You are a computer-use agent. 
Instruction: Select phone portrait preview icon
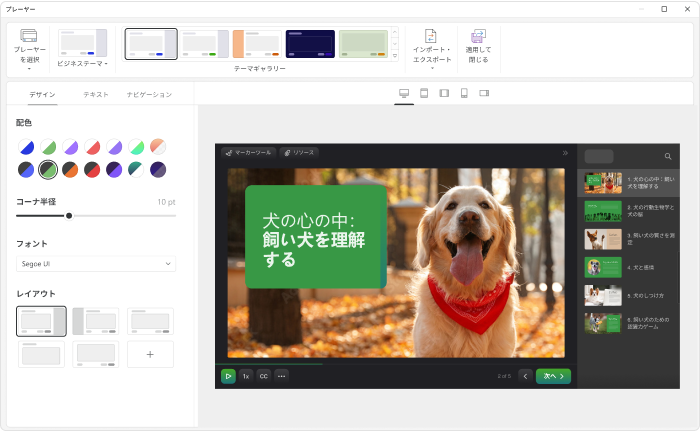point(464,93)
